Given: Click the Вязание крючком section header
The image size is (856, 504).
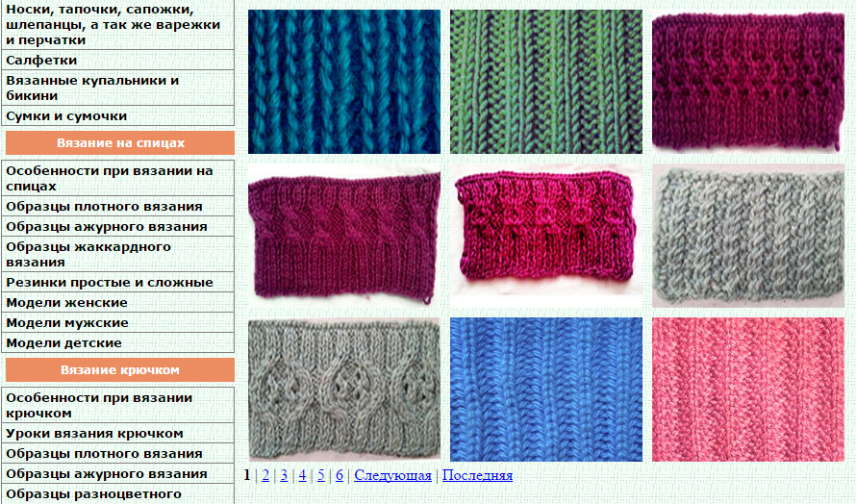Looking at the screenshot, I should (120, 370).
